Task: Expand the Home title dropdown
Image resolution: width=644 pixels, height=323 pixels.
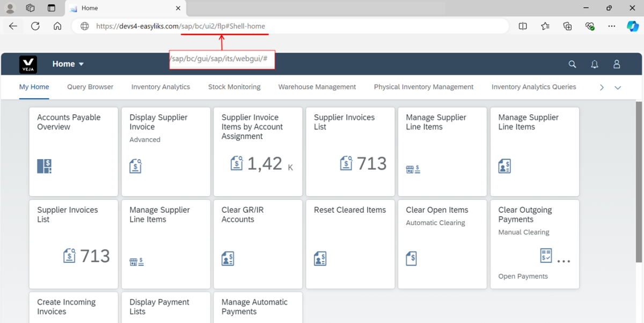Action: (x=82, y=63)
